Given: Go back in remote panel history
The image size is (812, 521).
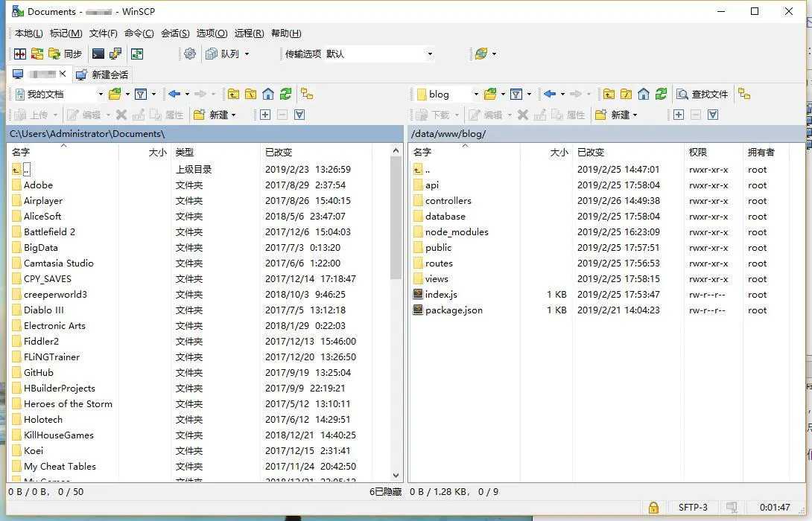Looking at the screenshot, I should click(550, 95).
